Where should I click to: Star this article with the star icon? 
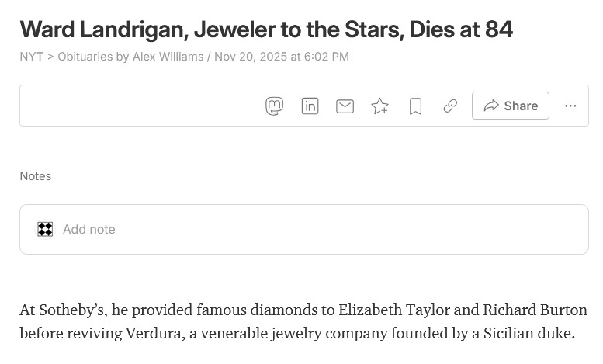(379, 106)
